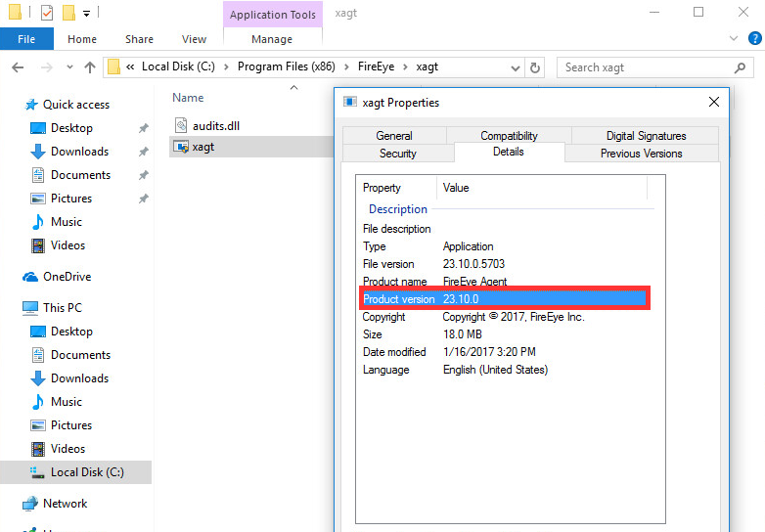Open Network in the sidebar

[x=65, y=504]
